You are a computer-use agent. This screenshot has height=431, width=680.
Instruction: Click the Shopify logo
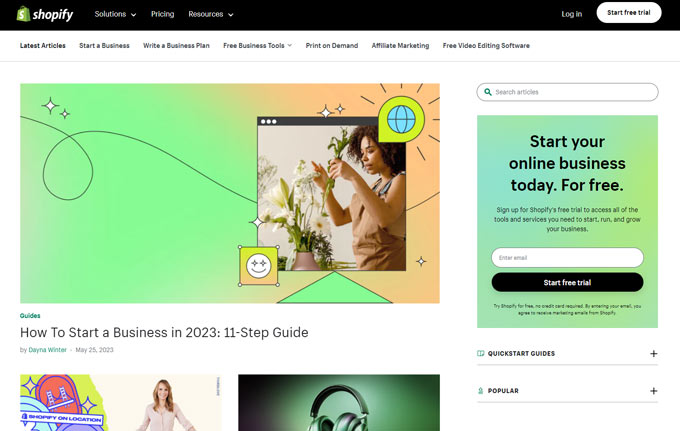45,14
